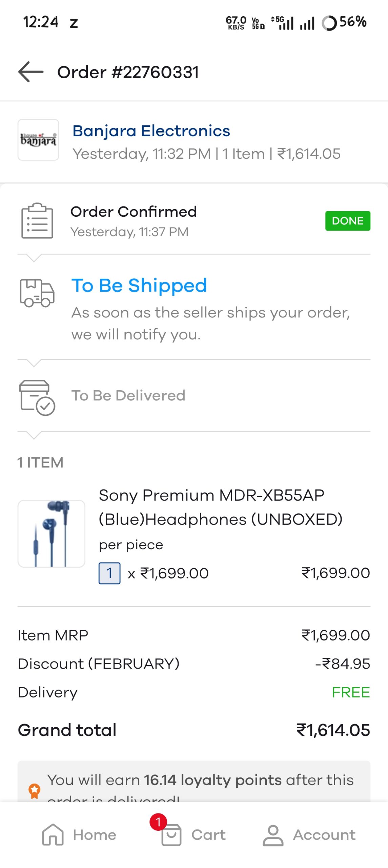
Task: Tap the loyalty points star icon
Action: point(34,791)
